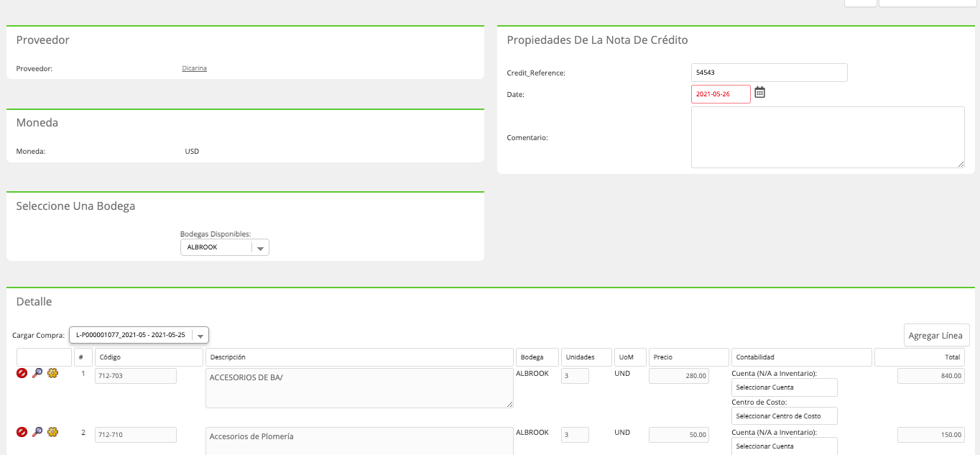Image resolution: width=980 pixels, height=455 pixels.
Task: Click the Cargar Compra label
Action: pyautogui.click(x=39, y=336)
